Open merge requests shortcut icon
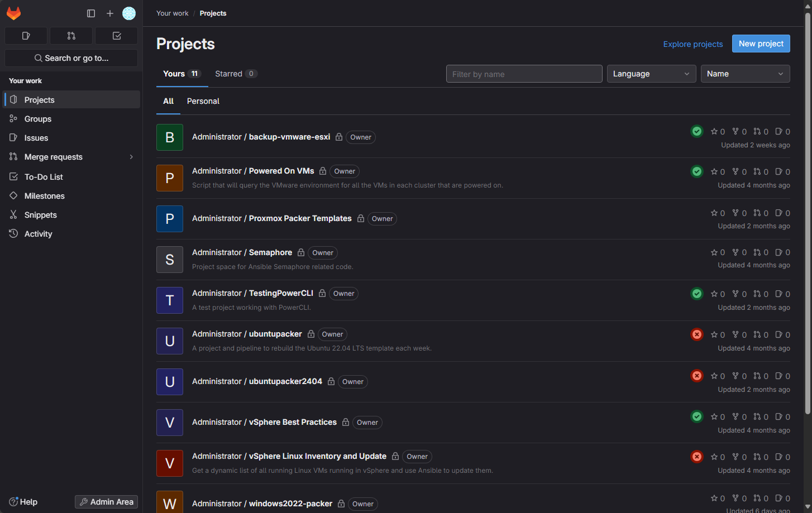 (71, 36)
